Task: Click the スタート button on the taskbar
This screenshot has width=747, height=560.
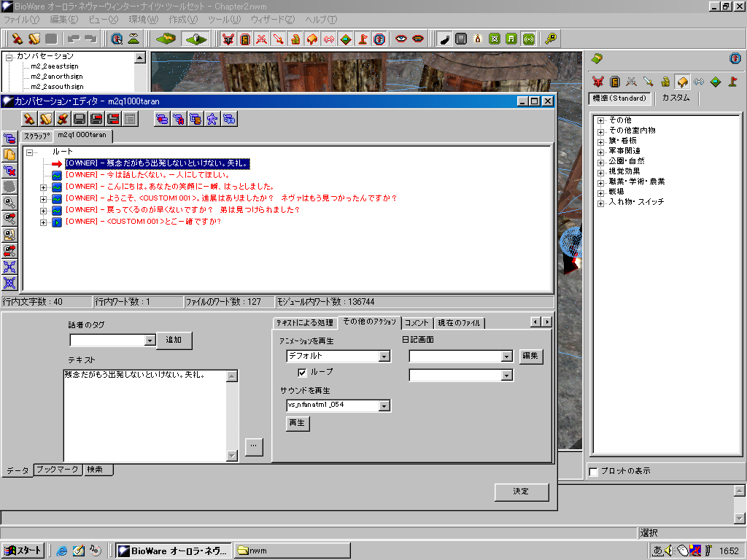Action: (x=23, y=551)
